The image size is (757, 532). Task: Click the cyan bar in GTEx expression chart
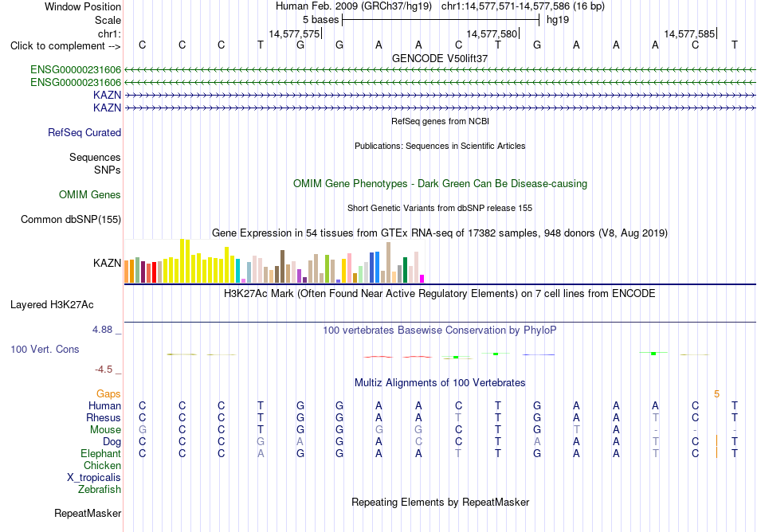(238, 271)
